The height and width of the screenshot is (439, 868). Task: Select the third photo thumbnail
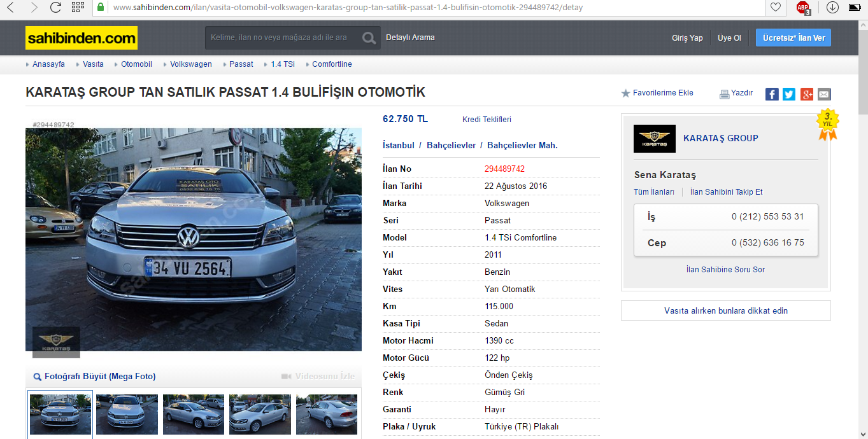(x=194, y=414)
